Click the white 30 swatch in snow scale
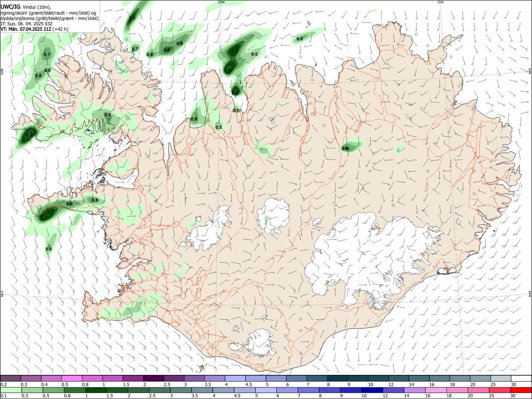Screen dimensions: 532x399 [x=521, y=378]
